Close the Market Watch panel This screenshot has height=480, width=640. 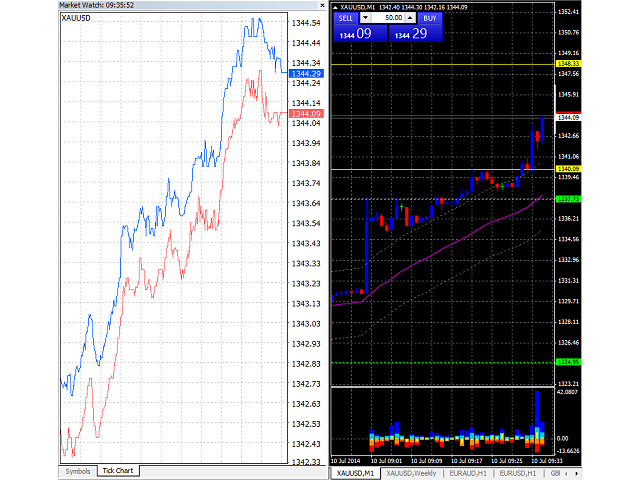[x=322, y=5]
